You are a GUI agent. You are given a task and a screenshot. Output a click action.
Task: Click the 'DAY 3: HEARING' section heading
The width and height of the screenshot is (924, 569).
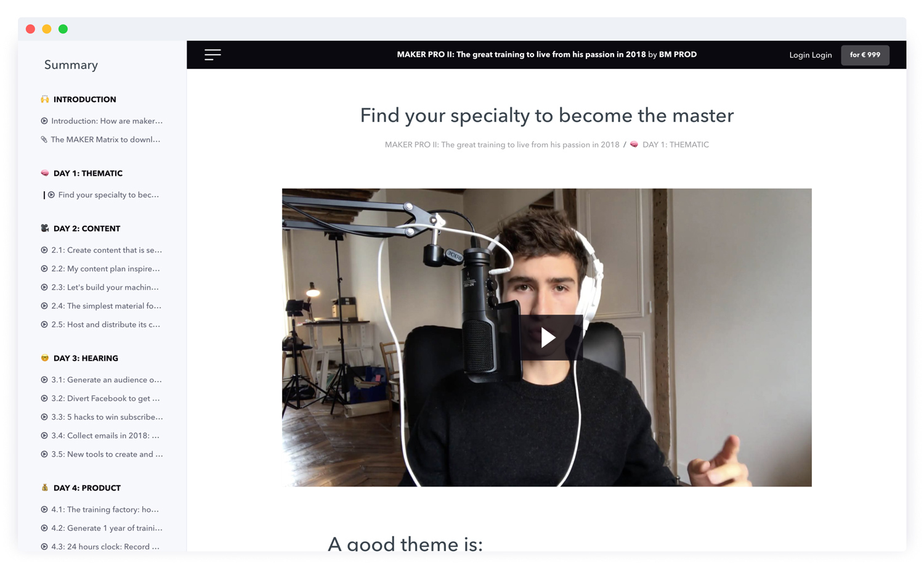pos(86,358)
